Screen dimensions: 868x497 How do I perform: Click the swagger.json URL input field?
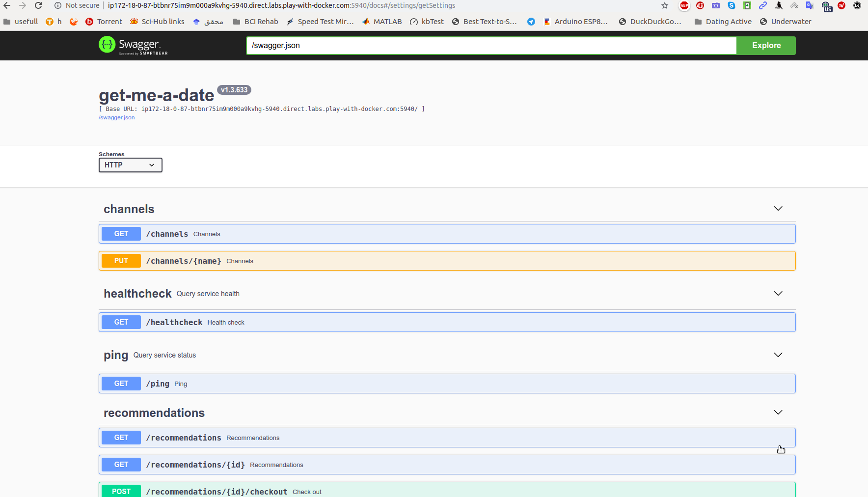pos(491,45)
